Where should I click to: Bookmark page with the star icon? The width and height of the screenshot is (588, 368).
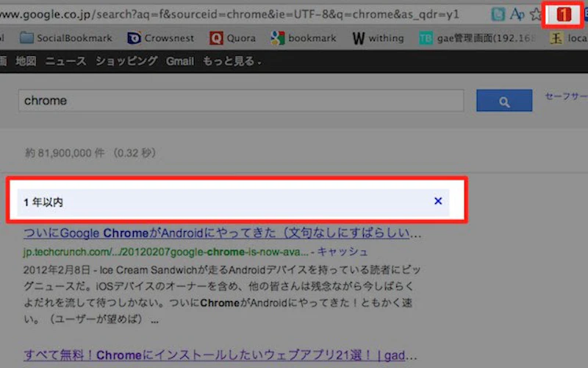click(x=536, y=15)
